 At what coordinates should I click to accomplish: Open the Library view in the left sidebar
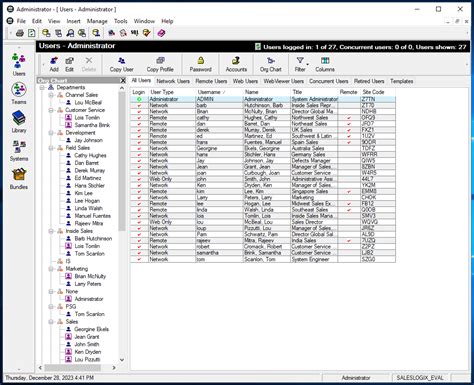(x=19, y=122)
